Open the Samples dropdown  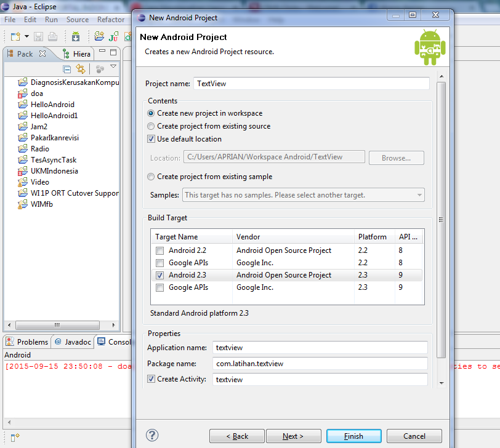pos(303,194)
